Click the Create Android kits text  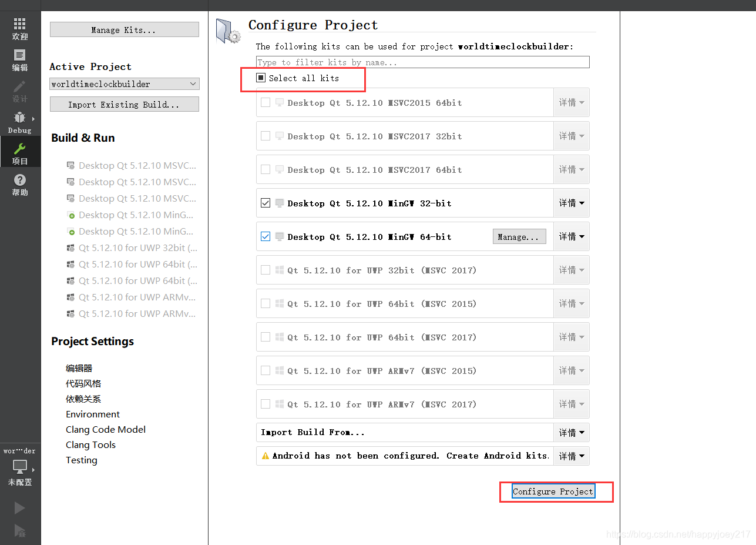(498, 456)
